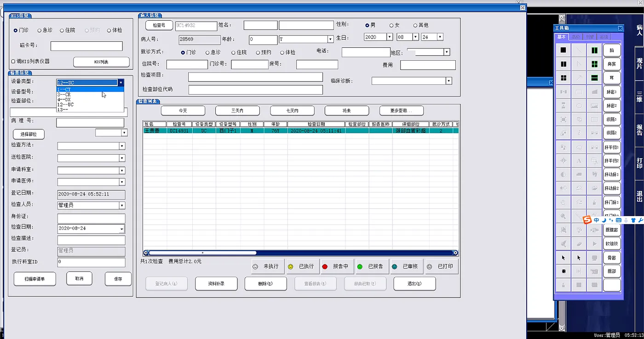
Task: Click the 退出 sidebar item
Action: pyautogui.click(x=639, y=196)
